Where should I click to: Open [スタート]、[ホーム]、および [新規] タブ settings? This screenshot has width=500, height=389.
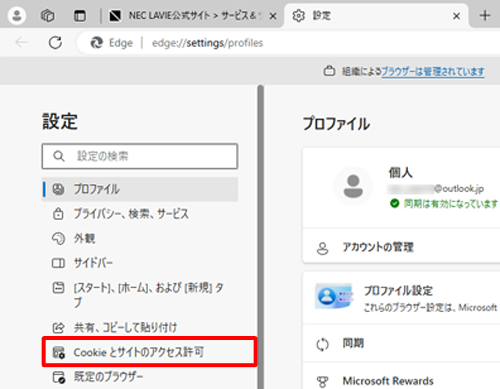coord(140,295)
